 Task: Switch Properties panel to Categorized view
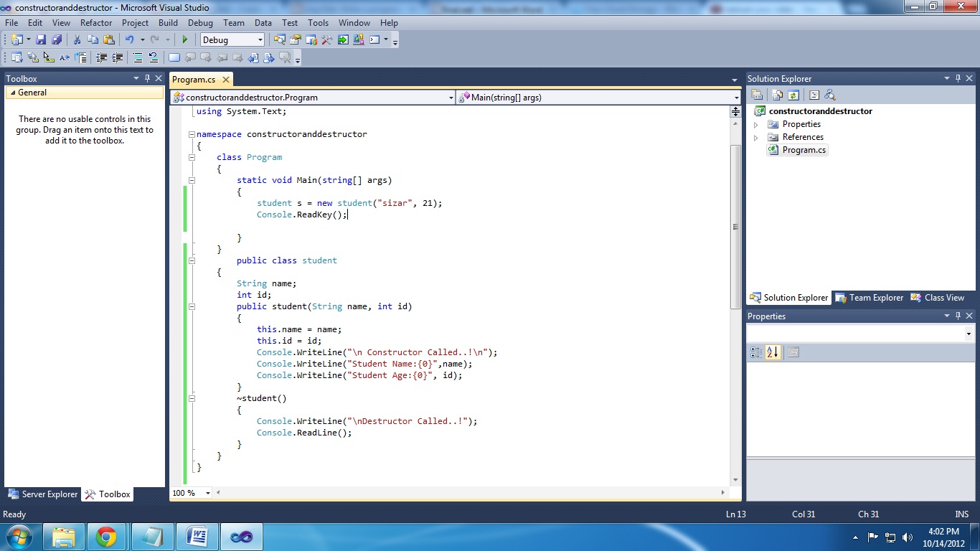(x=756, y=352)
